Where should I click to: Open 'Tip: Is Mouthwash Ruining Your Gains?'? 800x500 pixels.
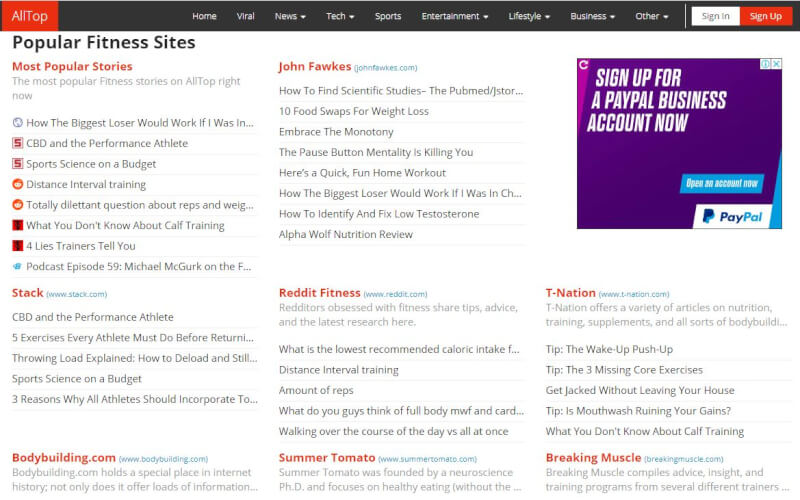pyautogui.click(x=638, y=411)
